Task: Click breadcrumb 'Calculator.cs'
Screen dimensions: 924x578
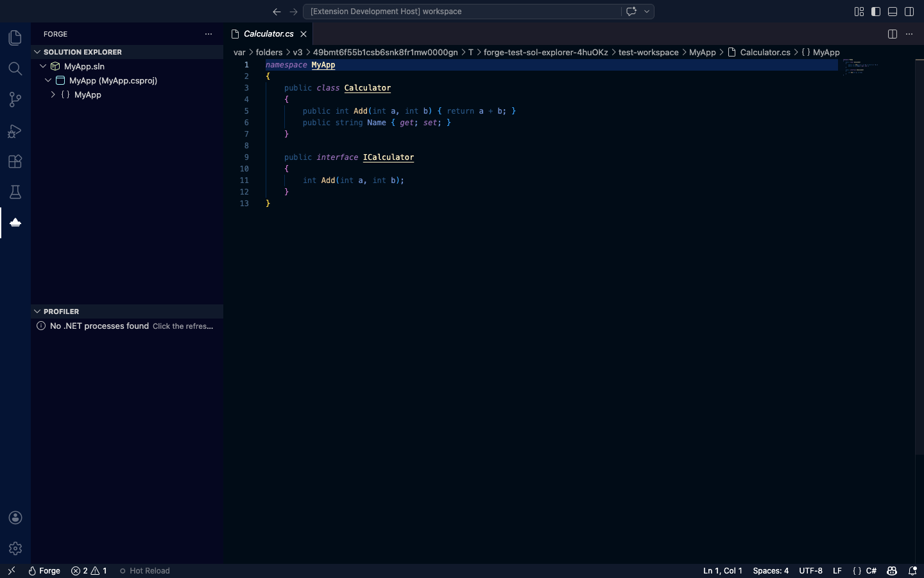Action: click(x=759, y=53)
